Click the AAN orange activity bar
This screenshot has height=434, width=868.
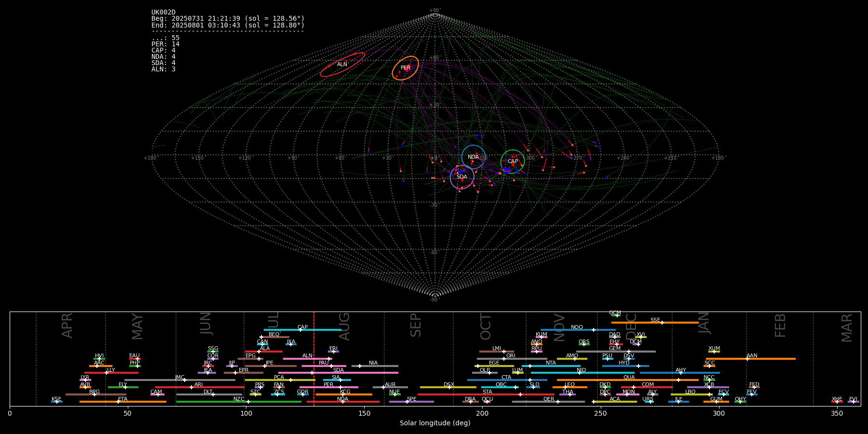(751, 359)
